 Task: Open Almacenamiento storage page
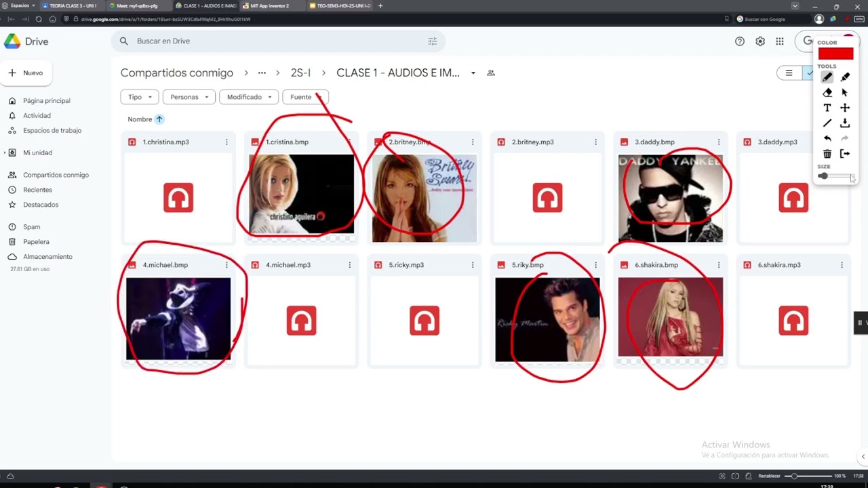pyautogui.click(x=47, y=257)
